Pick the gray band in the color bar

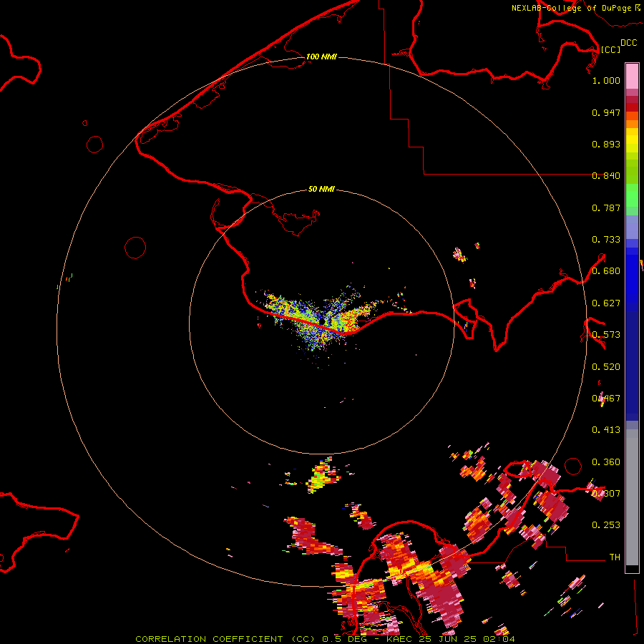[632, 497]
